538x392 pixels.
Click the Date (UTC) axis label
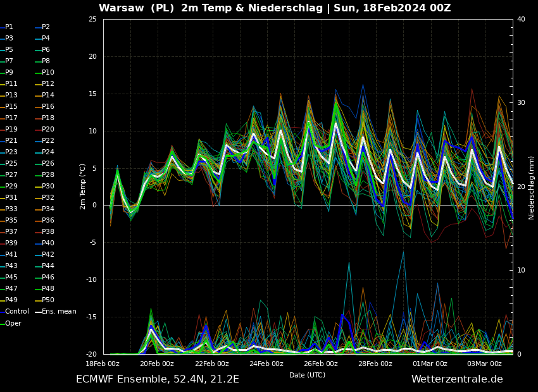[307, 375]
